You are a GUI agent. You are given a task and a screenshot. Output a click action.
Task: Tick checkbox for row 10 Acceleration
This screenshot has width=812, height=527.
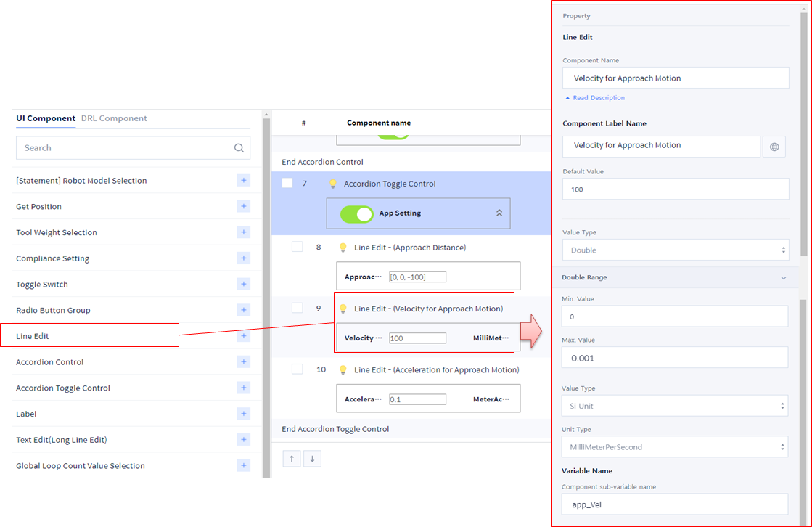[297, 369]
